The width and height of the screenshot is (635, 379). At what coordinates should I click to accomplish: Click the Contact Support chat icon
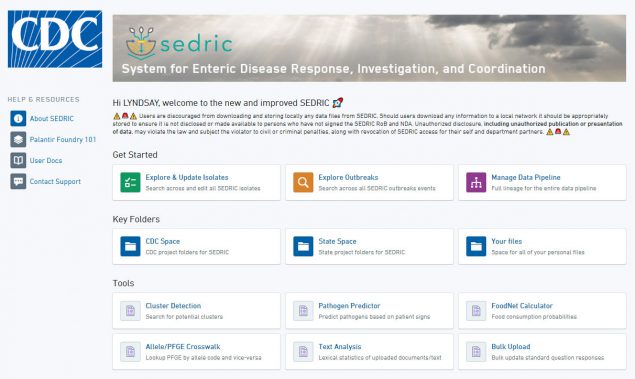click(x=18, y=181)
